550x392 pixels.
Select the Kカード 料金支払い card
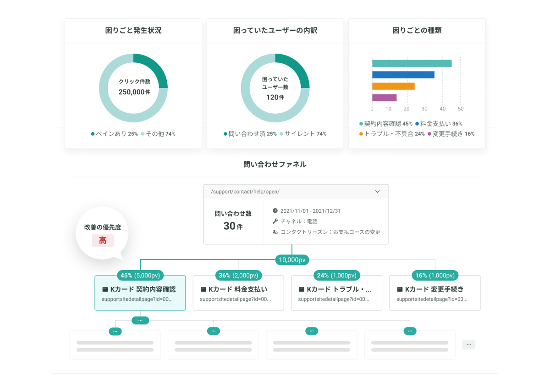coord(238,293)
